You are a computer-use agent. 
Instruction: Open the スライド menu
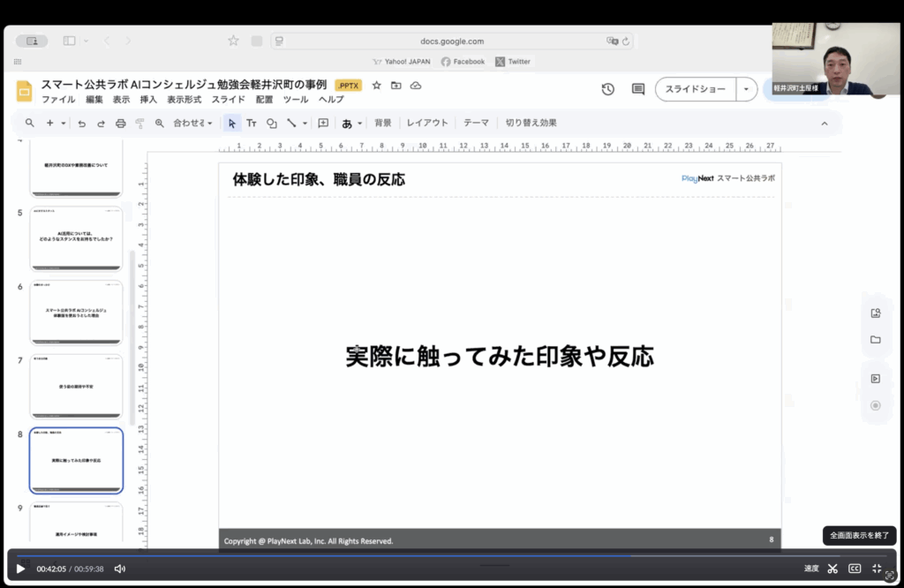228,100
